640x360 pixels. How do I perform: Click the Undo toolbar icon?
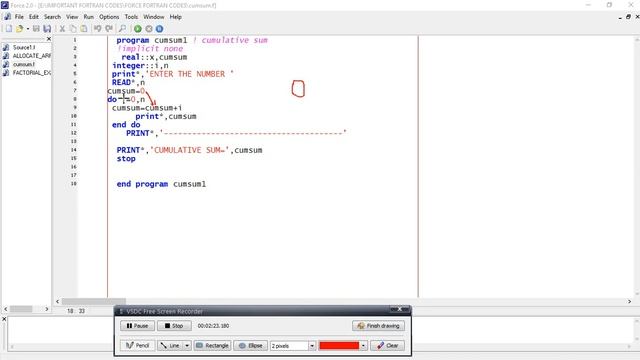tap(98, 29)
